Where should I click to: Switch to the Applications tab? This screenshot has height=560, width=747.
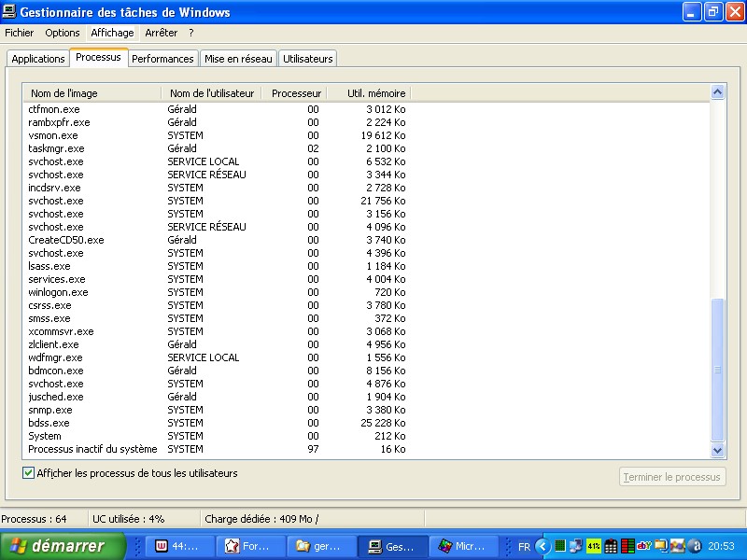pos(38,59)
